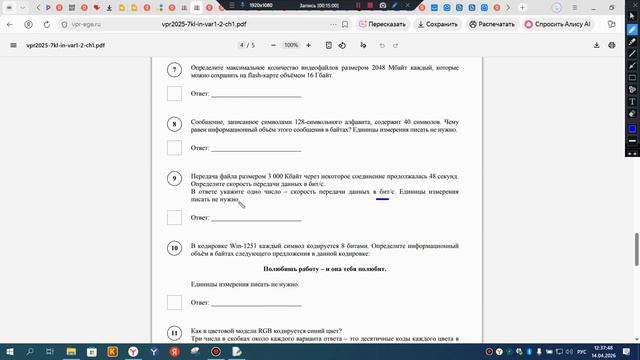This screenshot has height=360, width=640.
Task: Zoom in the PDF with plus button
Action: tap(309, 45)
